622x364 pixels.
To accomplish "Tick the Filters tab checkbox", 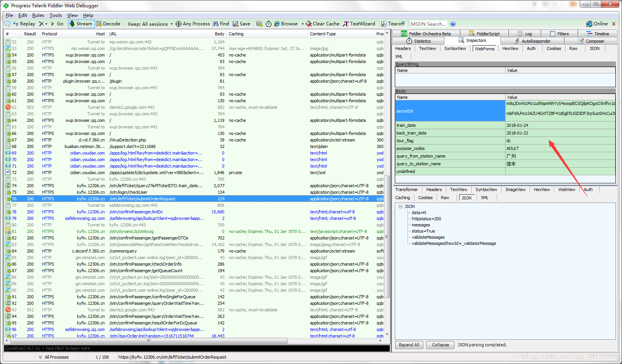I will 552,34.
